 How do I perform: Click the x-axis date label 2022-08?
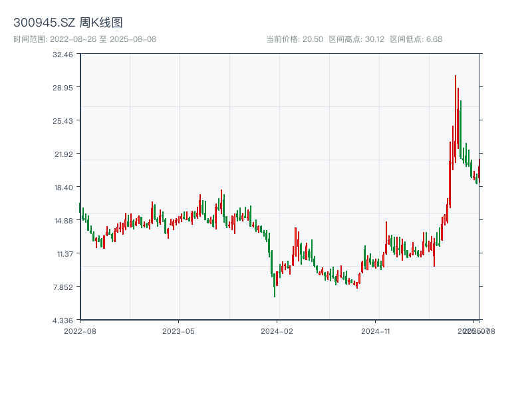pyautogui.click(x=80, y=331)
